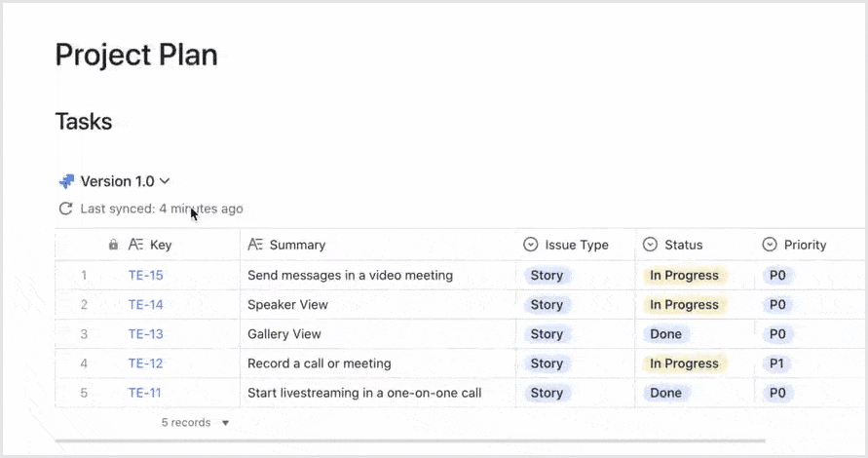Open the TE-13 issue link
This screenshot has height=458, width=868.
[146, 334]
